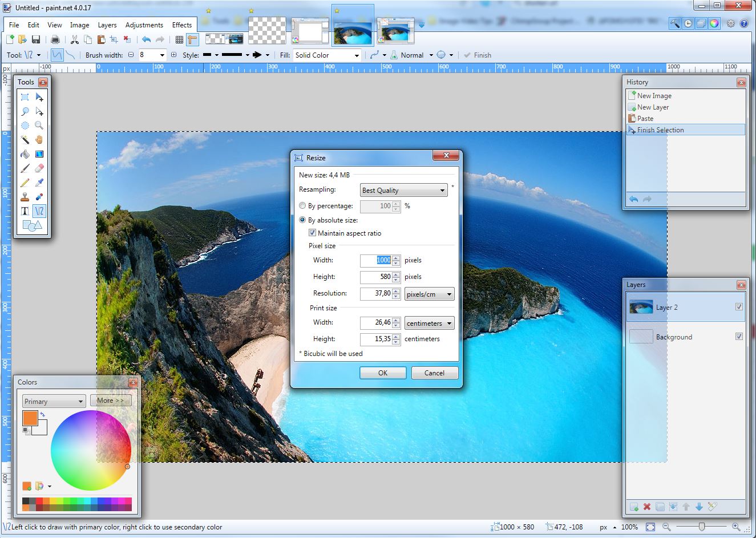The height and width of the screenshot is (538, 756).
Task: Select the Pan hand tool
Action: click(39, 140)
